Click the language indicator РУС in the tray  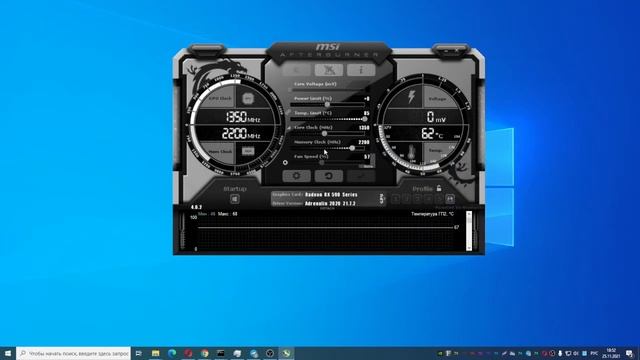[x=594, y=353]
